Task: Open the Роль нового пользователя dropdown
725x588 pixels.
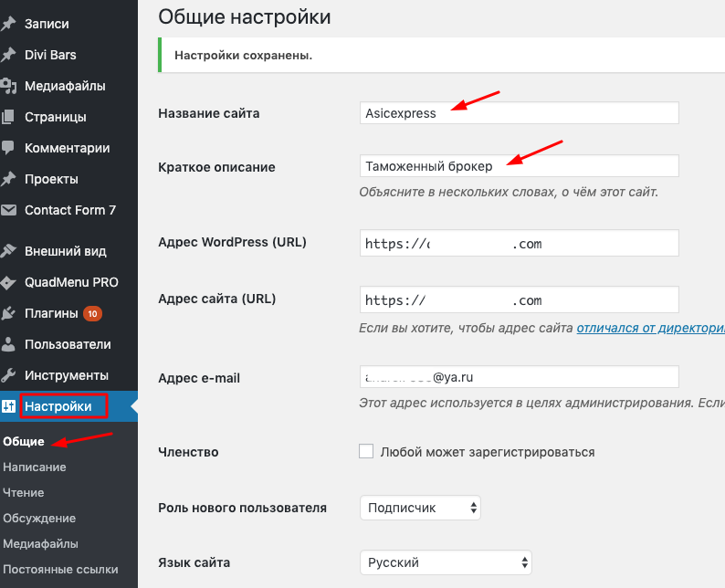Action: pos(420,508)
